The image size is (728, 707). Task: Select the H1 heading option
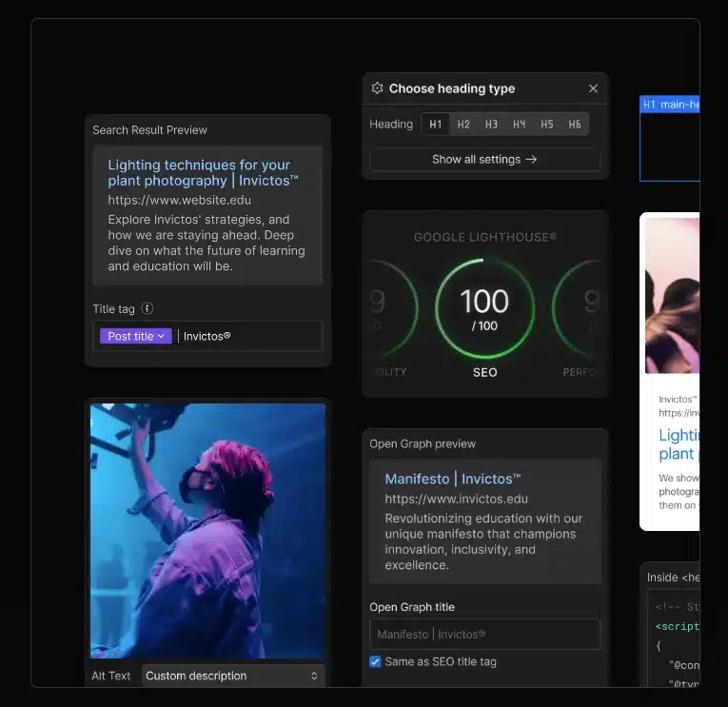click(435, 124)
